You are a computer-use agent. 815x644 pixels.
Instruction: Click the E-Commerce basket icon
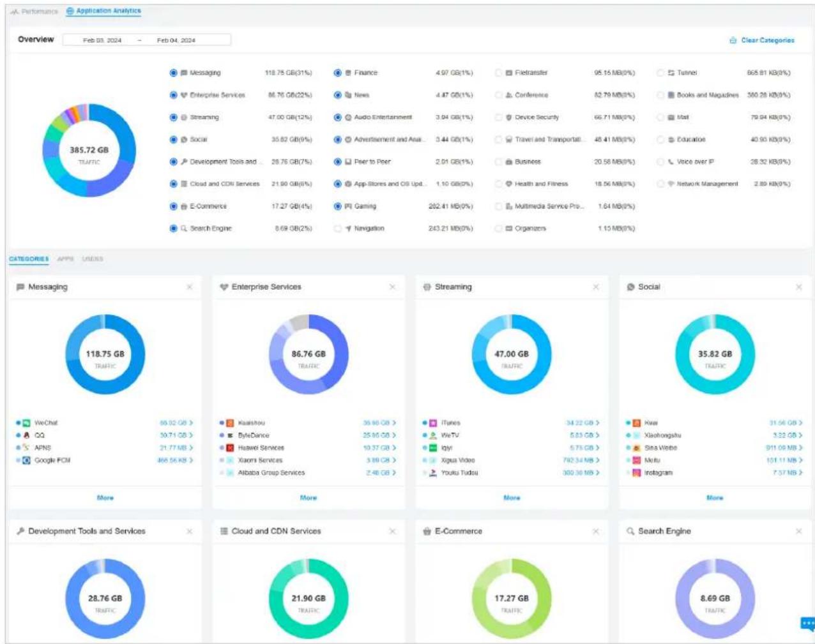[x=427, y=531]
